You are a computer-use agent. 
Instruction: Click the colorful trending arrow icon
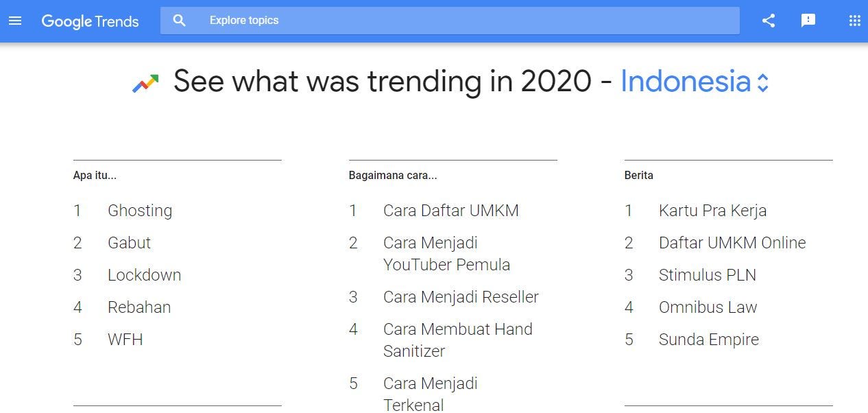coord(145,83)
